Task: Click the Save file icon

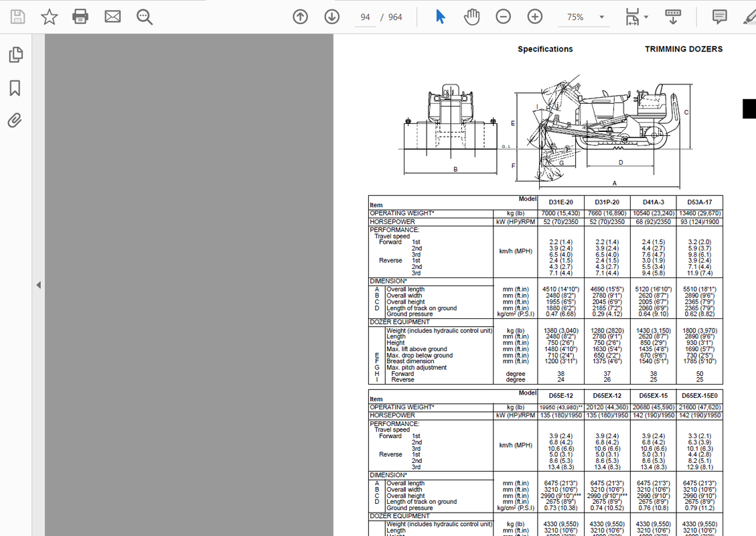Action: coord(18,17)
